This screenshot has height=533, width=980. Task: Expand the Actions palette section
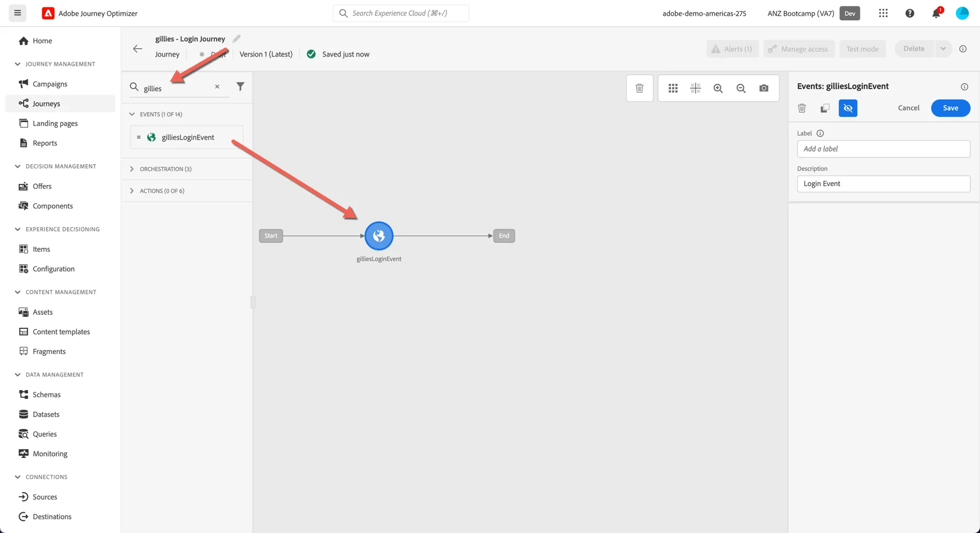click(x=132, y=191)
